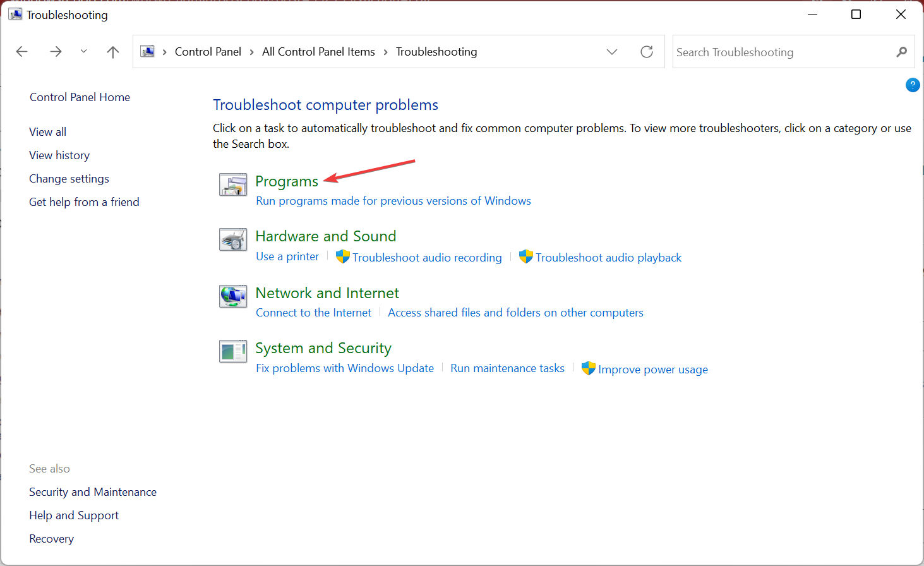Click shield icon beside Troubleshoot audio playback

click(526, 256)
